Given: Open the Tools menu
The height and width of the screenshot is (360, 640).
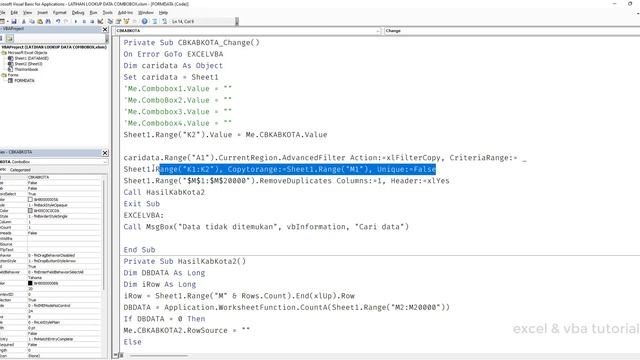Looking at the screenshot, I should click(107, 13).
